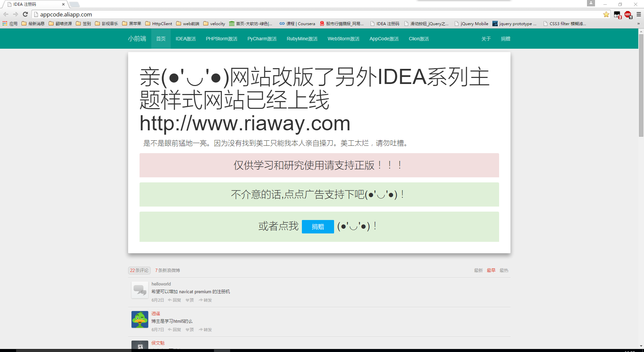
Task: Select the 22条评论 tab
Action: click(139, 270)
